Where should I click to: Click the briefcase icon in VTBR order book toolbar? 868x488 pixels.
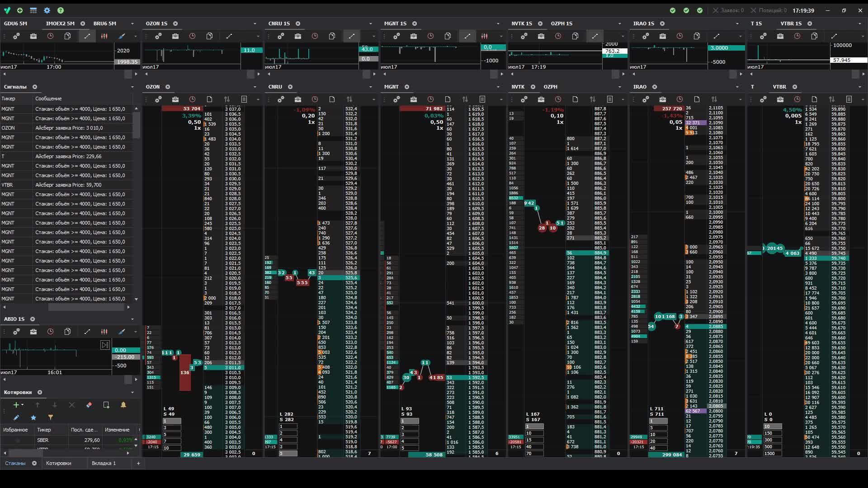pos(780,99)
